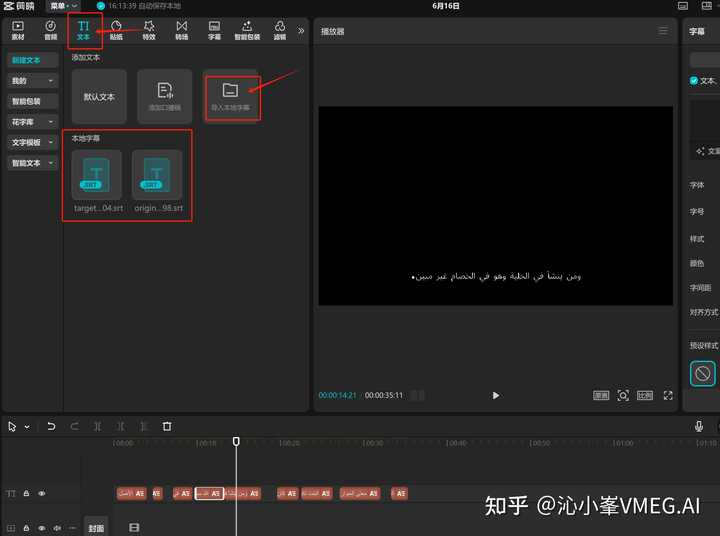The width and height of the screenshot is (720, 536).
Task: Open the 转场 transitions panel
Action: pos(181,29)
